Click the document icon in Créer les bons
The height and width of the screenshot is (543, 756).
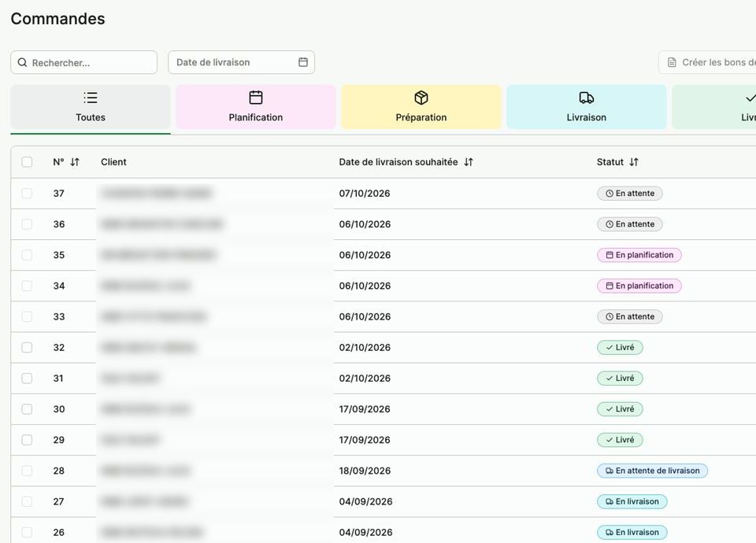coord(672,62)
